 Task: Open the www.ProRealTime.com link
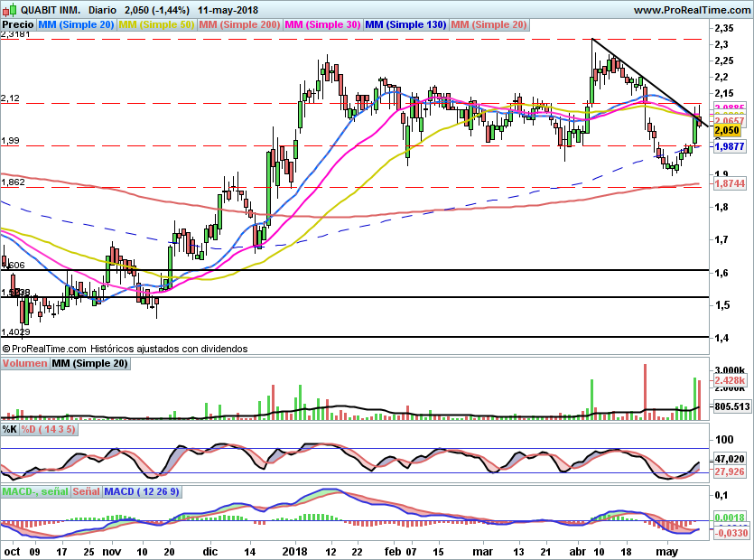(x=693, y=10)
